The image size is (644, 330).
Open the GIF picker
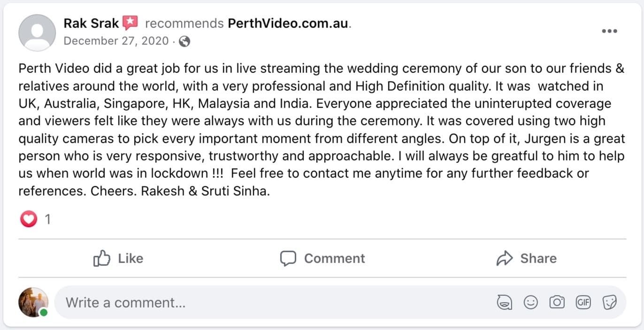[583, 303]
